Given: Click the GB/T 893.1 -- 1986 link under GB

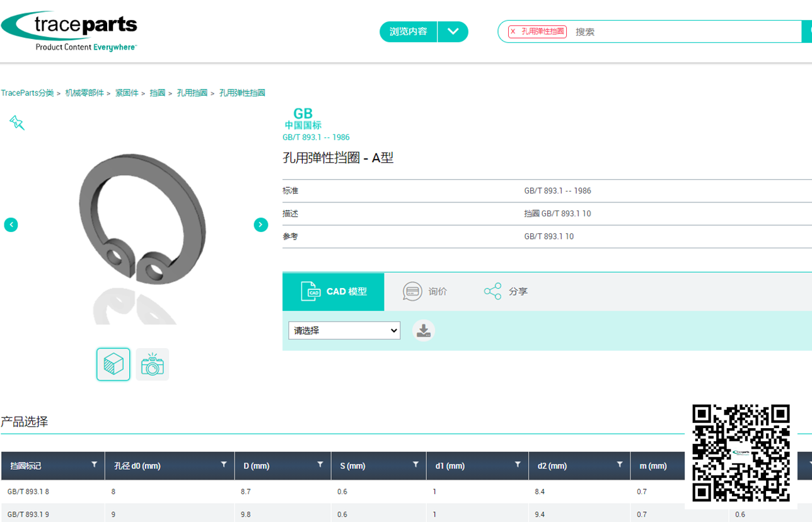Looking at the screenshot, I should click(316, 137).
